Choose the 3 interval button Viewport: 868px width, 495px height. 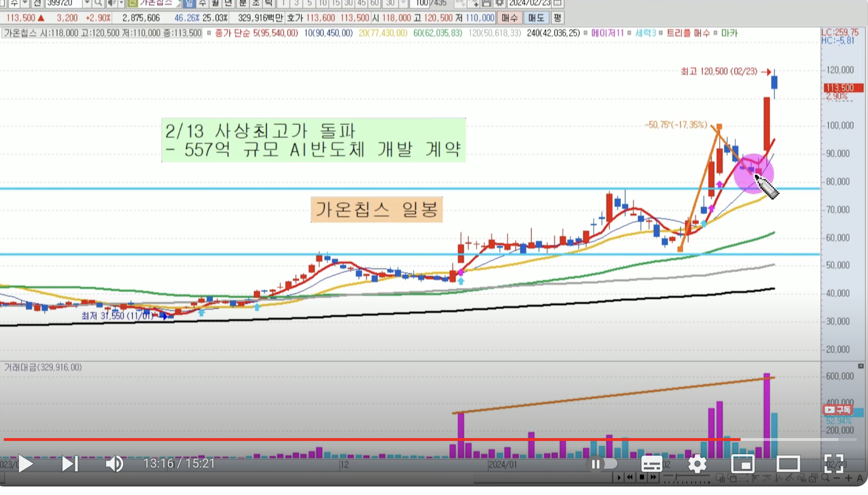coord(296,3)
